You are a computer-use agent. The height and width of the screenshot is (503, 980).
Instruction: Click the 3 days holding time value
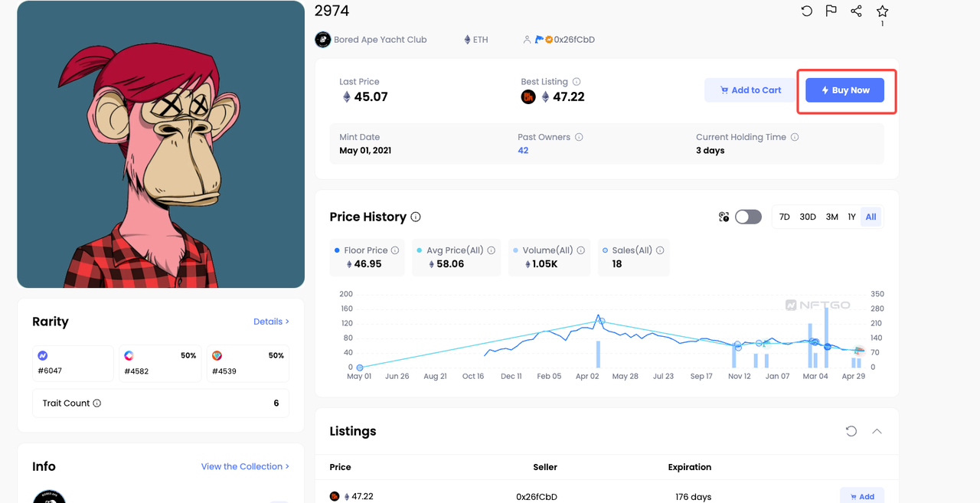tap(710, 150)
